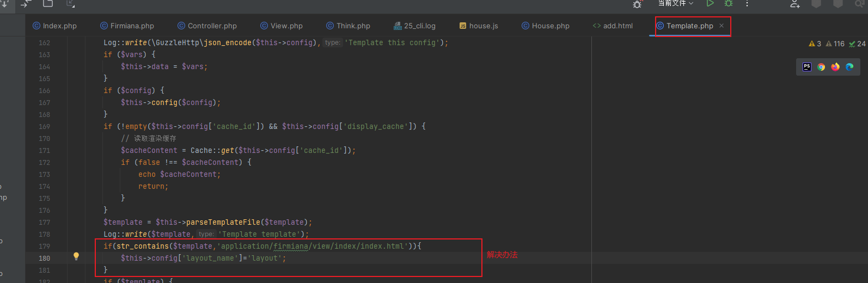Click the parseTemplateFile method call

point(223,222)
